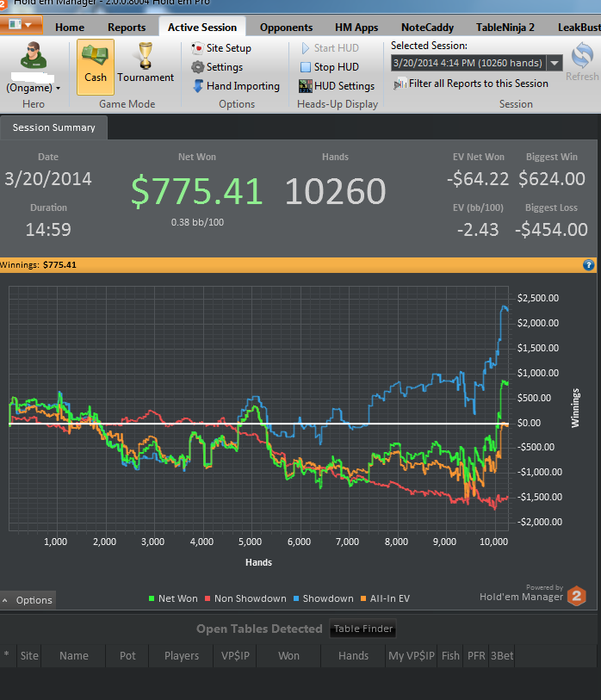This screenshot has width=601, height=700.
Task: Open HM Apps ribbon tab
Action: tap(356, 28)
